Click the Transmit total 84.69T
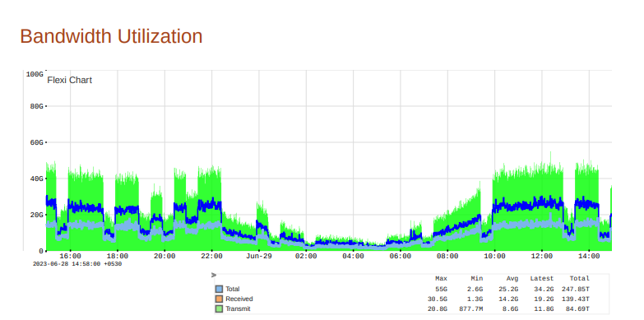The image size is (644, 320). click(x=577, y=309)
